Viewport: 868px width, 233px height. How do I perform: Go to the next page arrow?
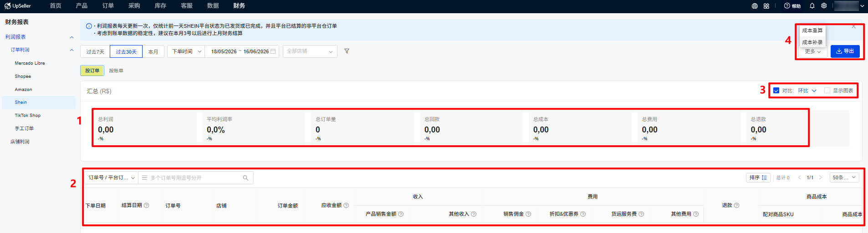821,177
